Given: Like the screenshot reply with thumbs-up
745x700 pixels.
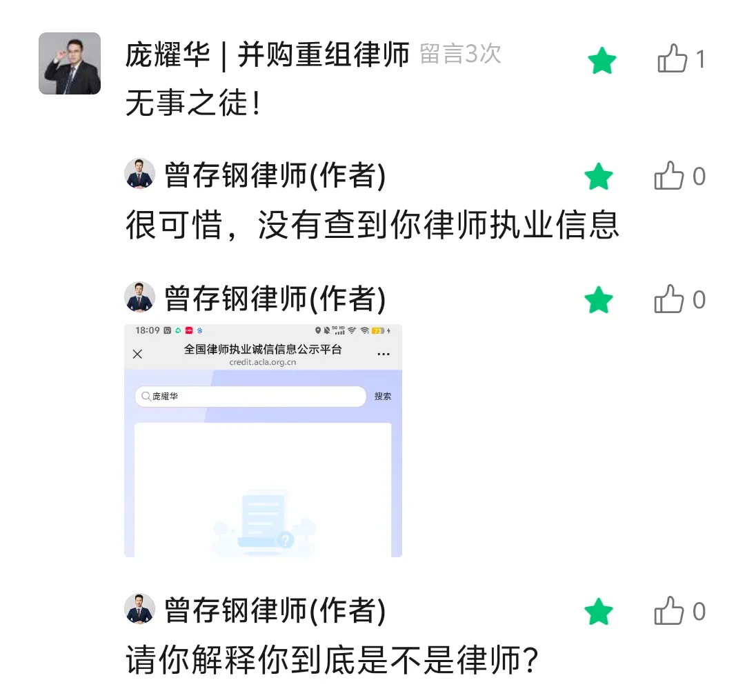Looking at the screenshot, I should pyautogui.click(x=668, y=299).
